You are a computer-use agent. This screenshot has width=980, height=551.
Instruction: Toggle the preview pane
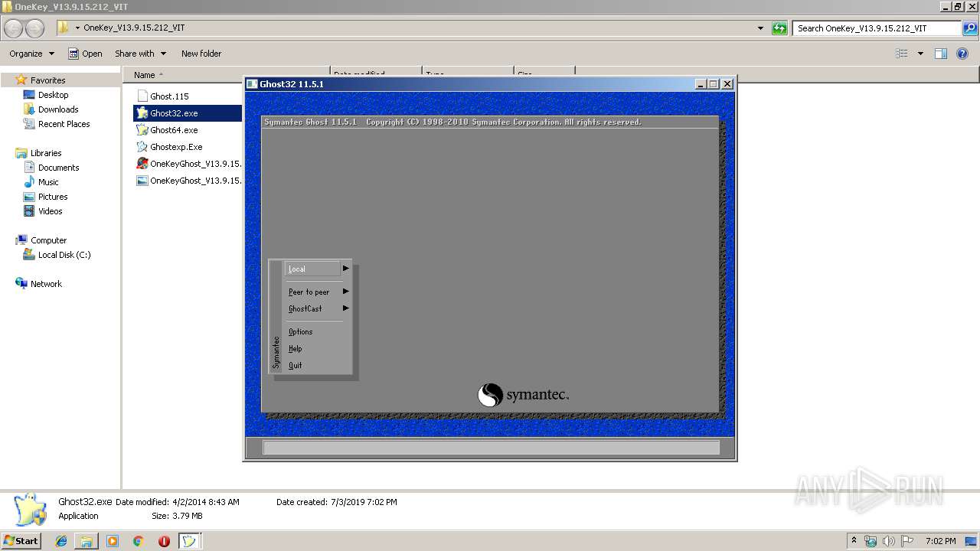(941, 54)
